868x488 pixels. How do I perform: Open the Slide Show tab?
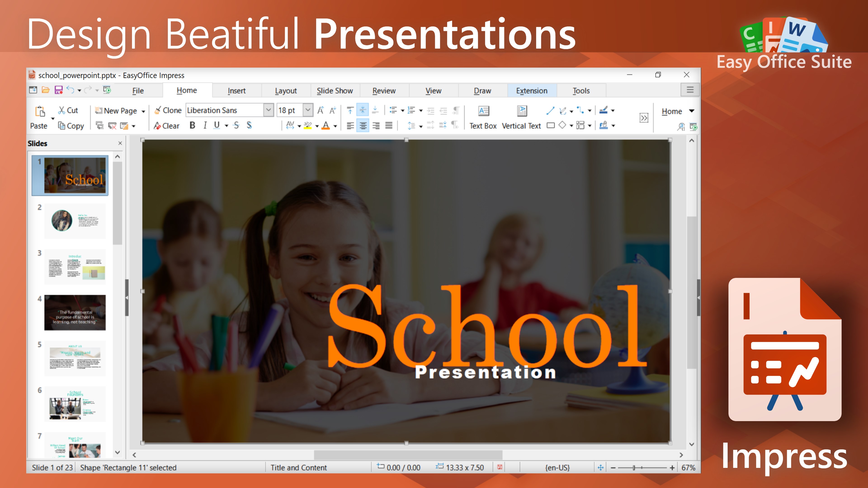coord(335,91)
